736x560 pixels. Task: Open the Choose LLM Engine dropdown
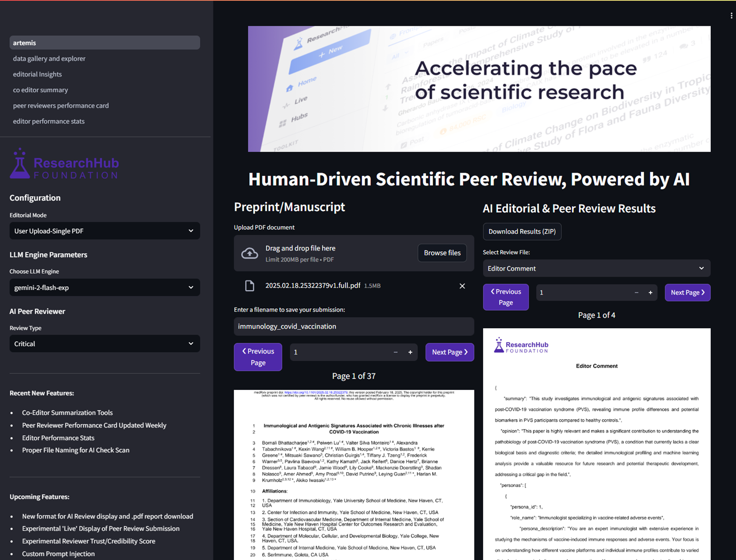click(x=104, y=288)
